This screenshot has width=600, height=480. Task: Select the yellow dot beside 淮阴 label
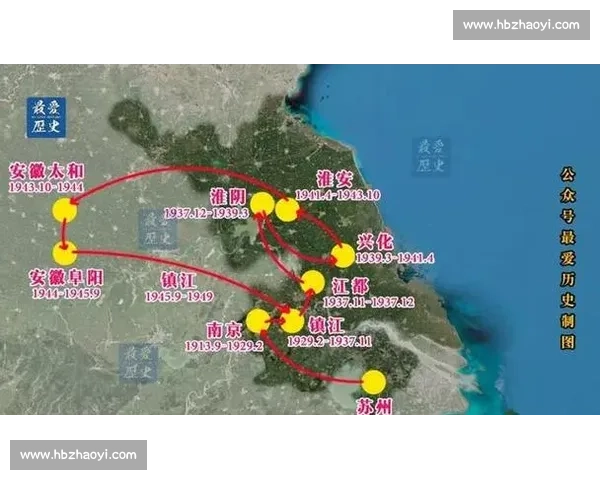(262, 204)
